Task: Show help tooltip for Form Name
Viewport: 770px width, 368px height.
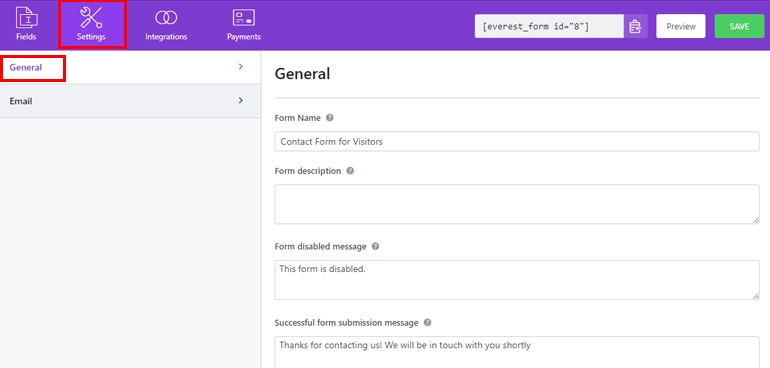Action: pos(330,118)
